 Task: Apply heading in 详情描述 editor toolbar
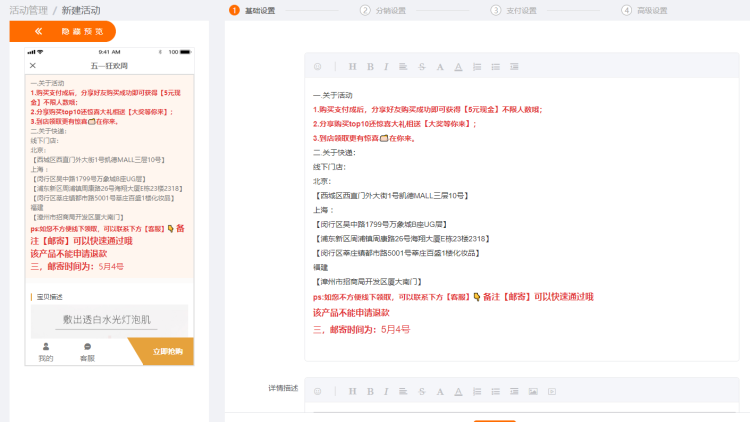pos(352,391)
